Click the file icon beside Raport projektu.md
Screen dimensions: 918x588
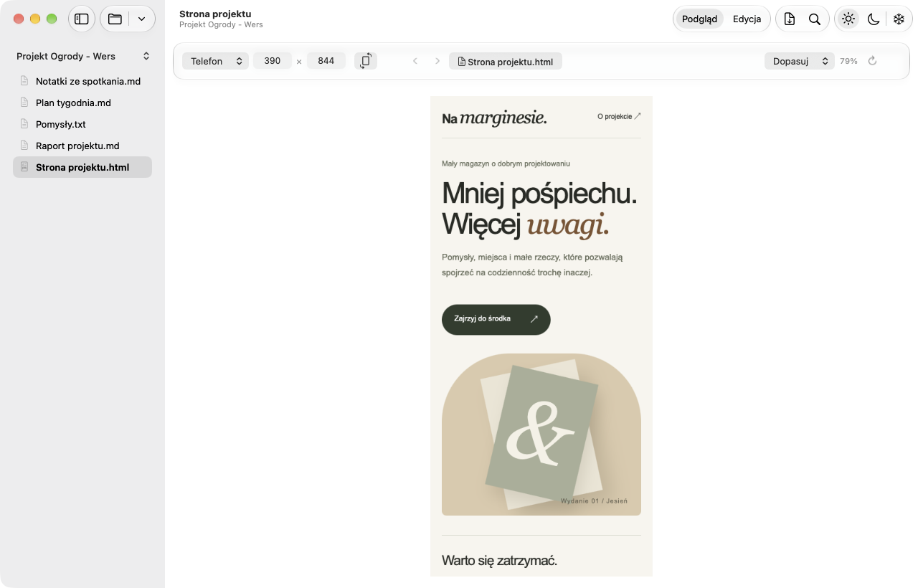point(24,146)
